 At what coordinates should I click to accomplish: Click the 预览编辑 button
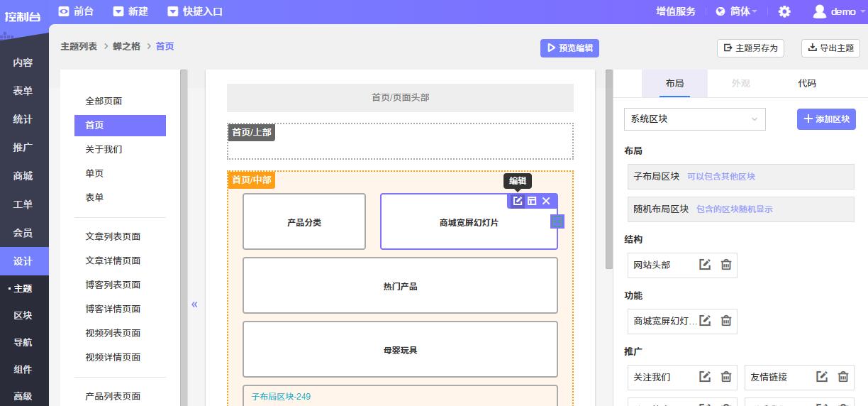(569, 48)
